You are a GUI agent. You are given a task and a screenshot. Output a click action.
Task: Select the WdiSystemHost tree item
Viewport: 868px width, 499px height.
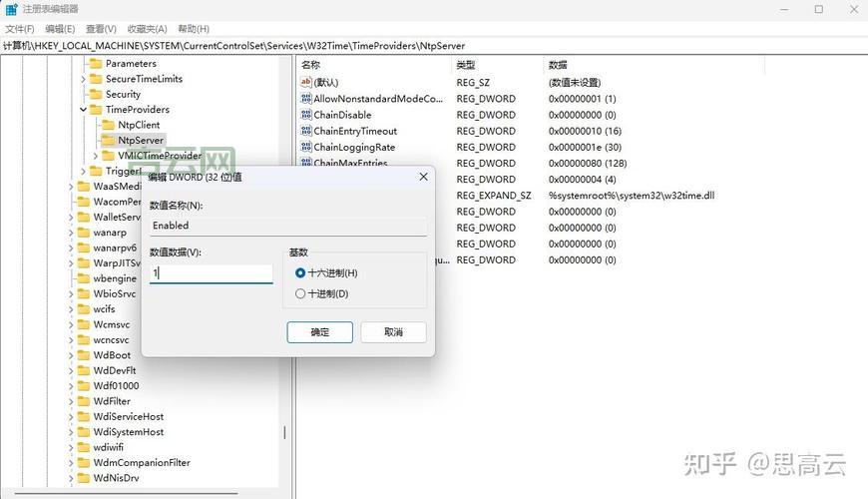click(x=129, y=432)
